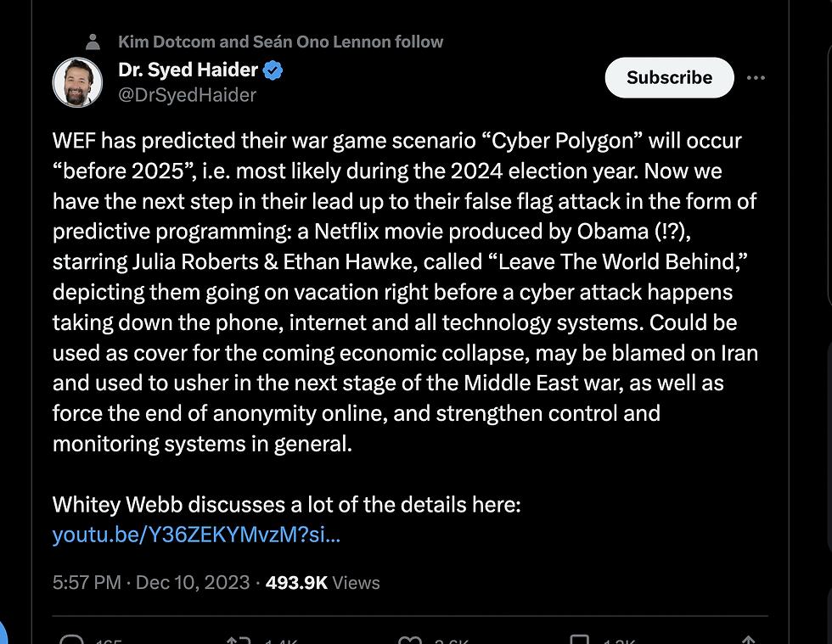Viewport: 832px width, 644px height.
Task: Open the Dr. Syed Haider display name
Action: tap(188, 70)
